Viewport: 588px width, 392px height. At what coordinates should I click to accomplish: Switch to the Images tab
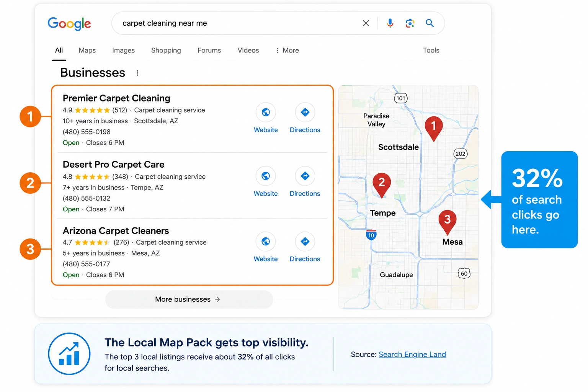123,51
